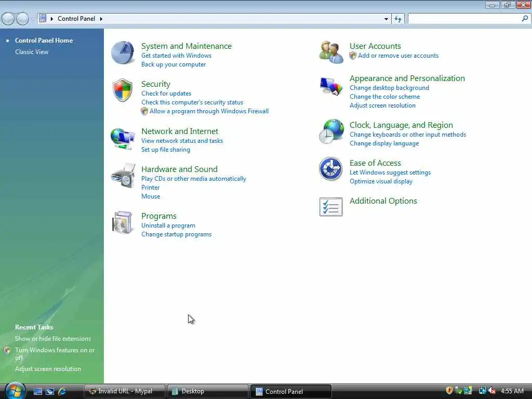
Task: Click Control Panel breadcrumb text
Action: (x=76, y=19)
